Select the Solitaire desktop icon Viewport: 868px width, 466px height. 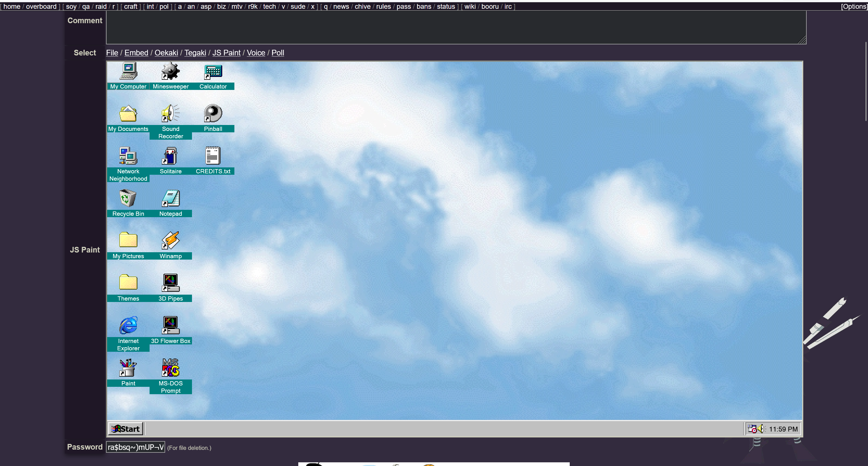[170, 156]
